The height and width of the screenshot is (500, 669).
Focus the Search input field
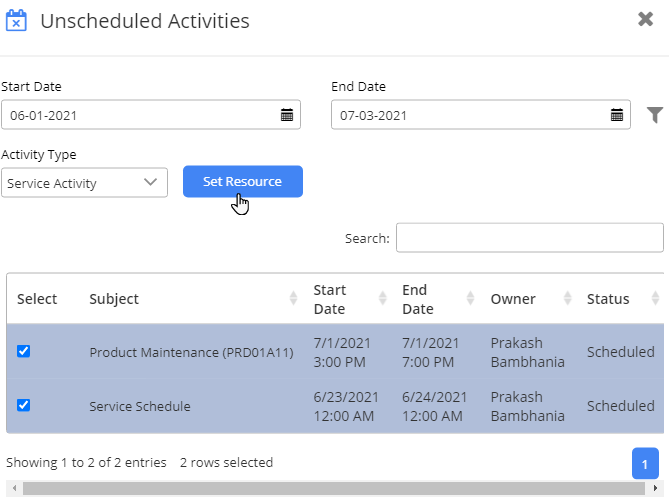pyautogui.click(x=529, y=238)
